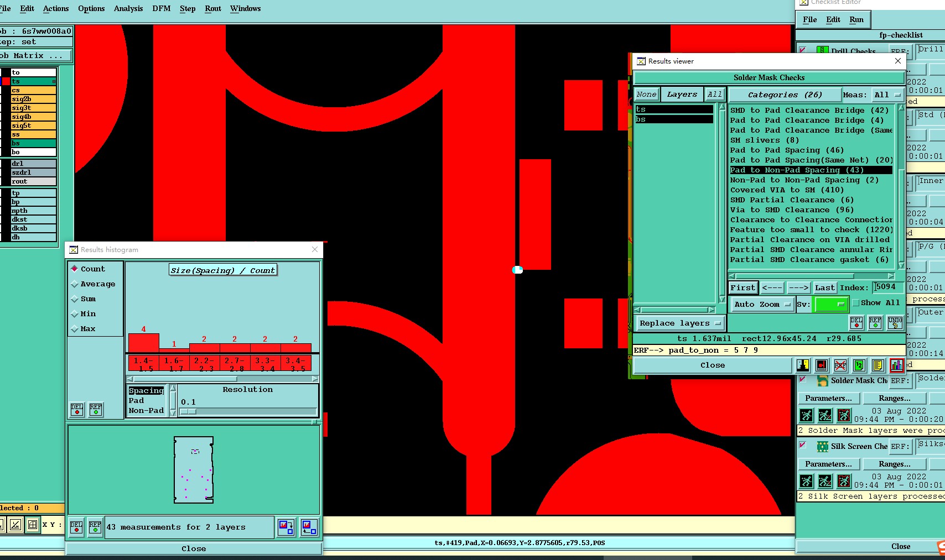Image resolution: width=945 pixels, height=560 pixels.
Task: Open the Auto Zoom dropdown
Action: pos(762,304)
